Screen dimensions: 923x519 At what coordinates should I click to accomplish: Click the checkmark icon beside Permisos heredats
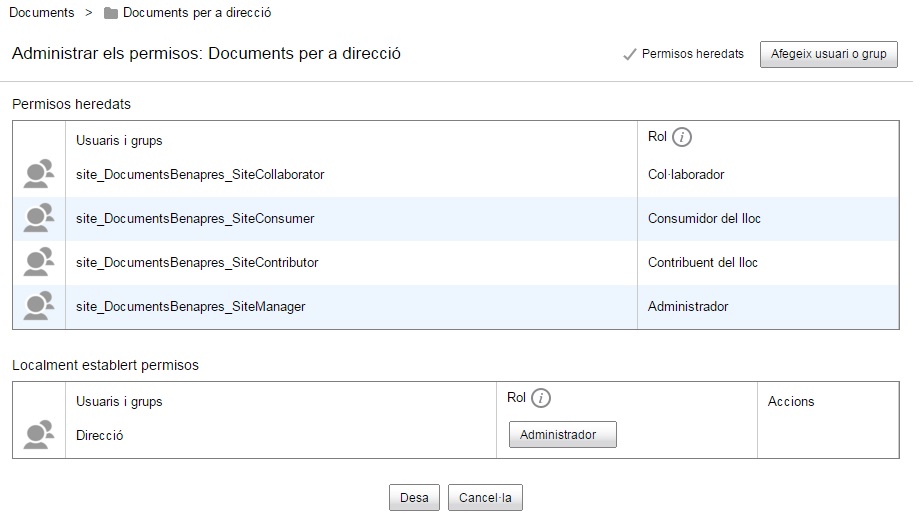click(x=629, y=55)
